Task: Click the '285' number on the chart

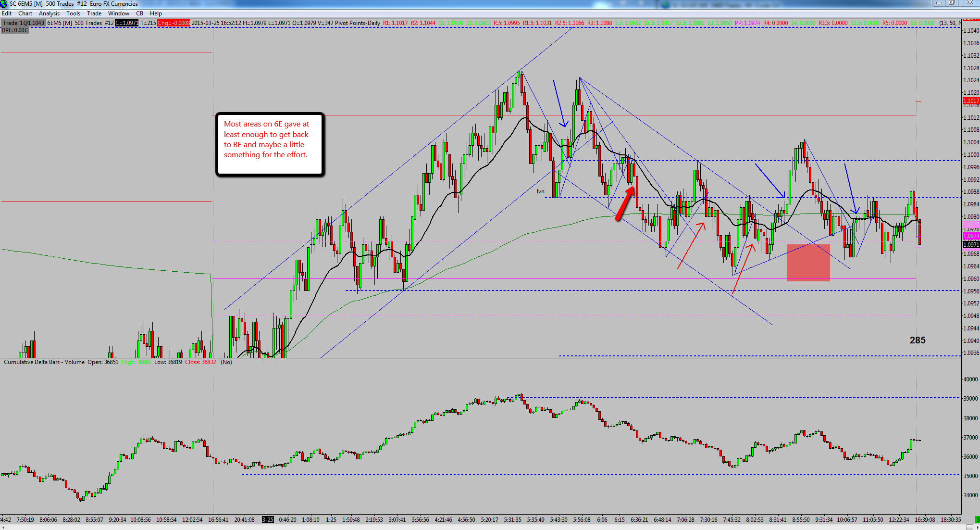Action: click(x=918, y=340)
